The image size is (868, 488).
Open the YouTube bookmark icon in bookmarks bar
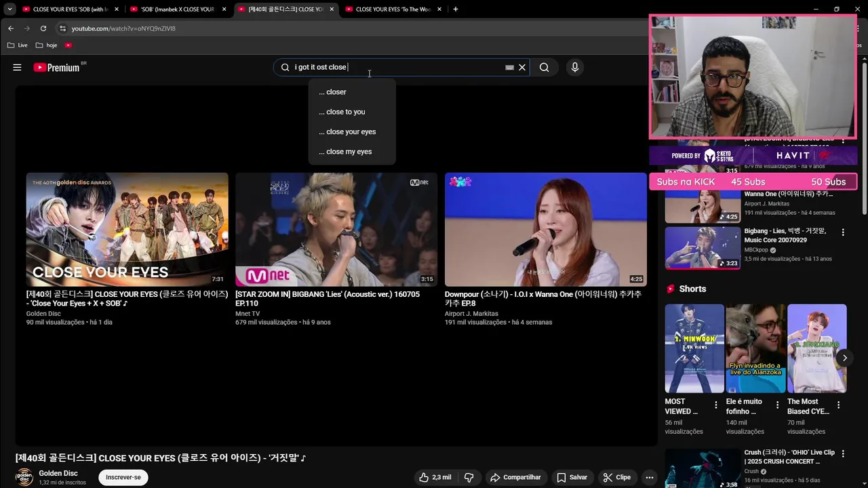pos(68,45)
